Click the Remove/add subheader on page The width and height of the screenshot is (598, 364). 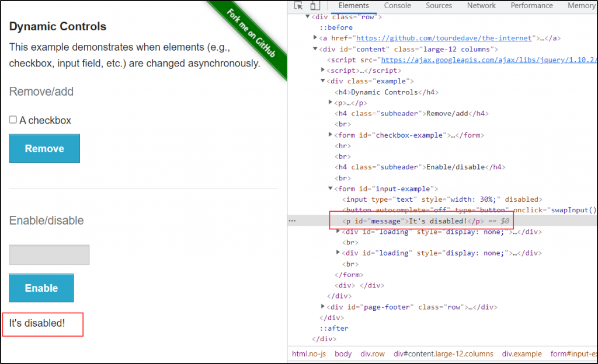click(41, 92)
